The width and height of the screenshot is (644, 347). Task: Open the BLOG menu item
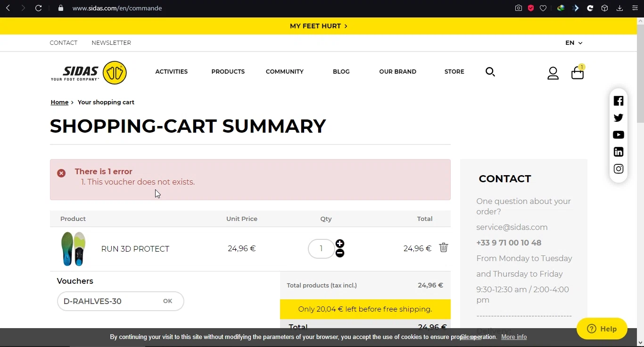coord(341,72)
